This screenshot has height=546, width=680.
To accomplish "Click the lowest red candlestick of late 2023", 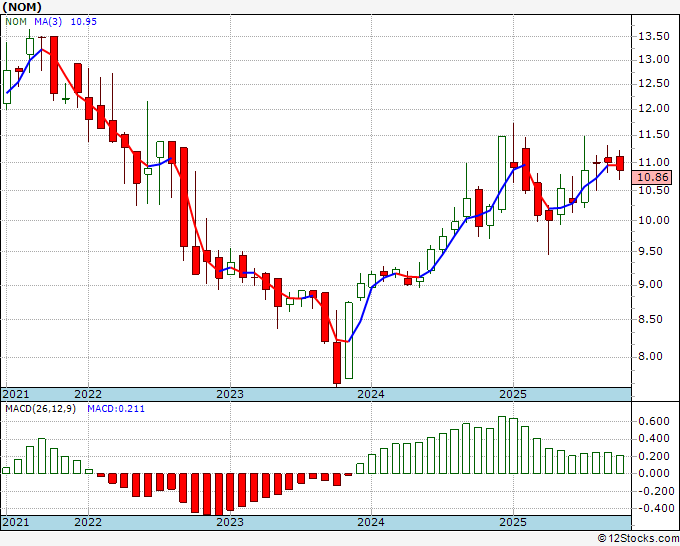I will pos(337,363).
